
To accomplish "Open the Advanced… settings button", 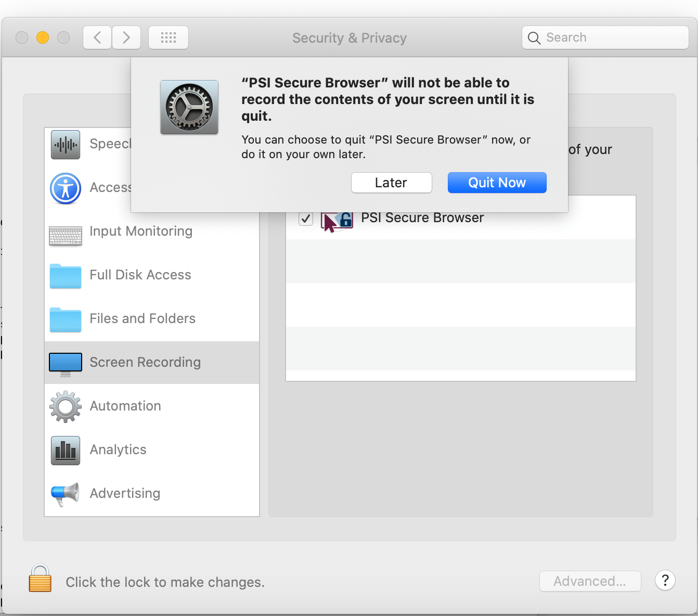I will point(590,581).
